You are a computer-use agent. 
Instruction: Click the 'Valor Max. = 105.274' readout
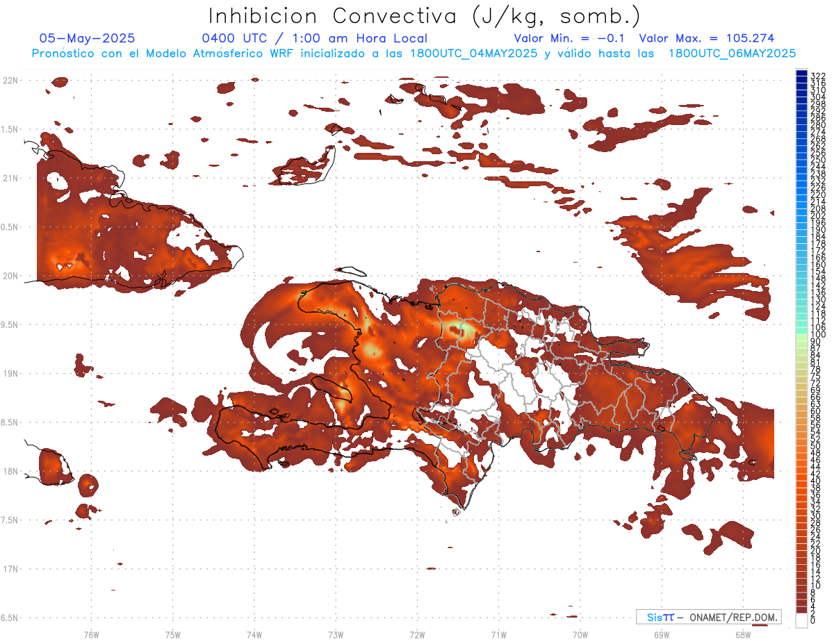click(706, 38)
